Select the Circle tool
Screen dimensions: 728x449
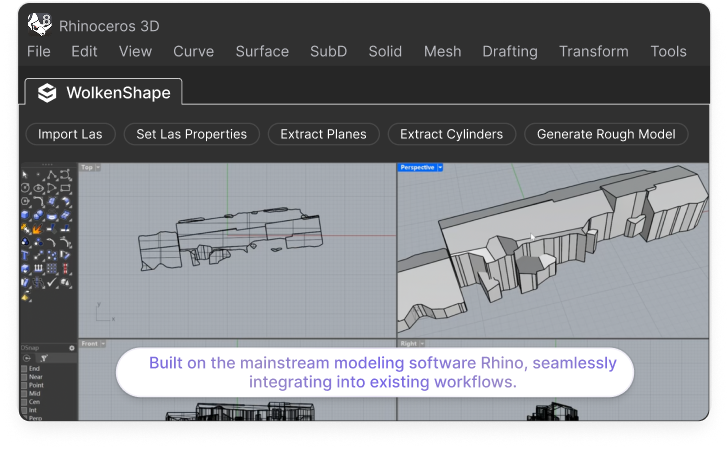point(25,188)
